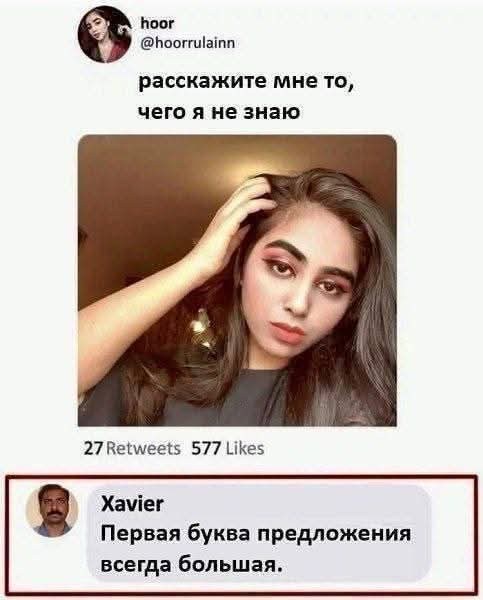Click the Xavier commenter avatar
This screenshot has width=483, height=600.
[52, 510]
